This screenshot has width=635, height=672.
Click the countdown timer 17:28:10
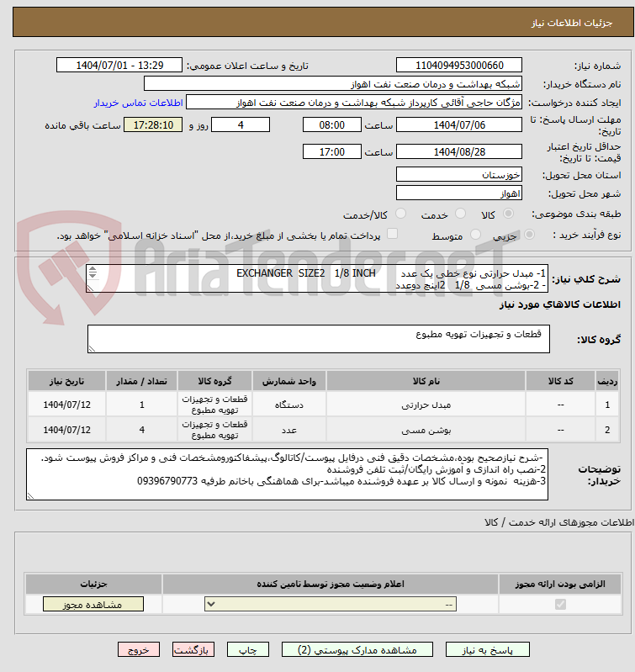(153, 124)
